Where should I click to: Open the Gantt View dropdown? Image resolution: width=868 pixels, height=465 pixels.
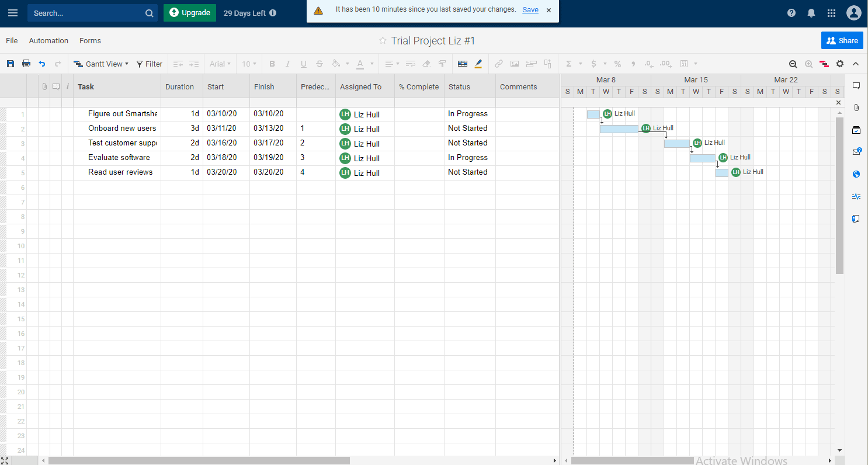100,64
